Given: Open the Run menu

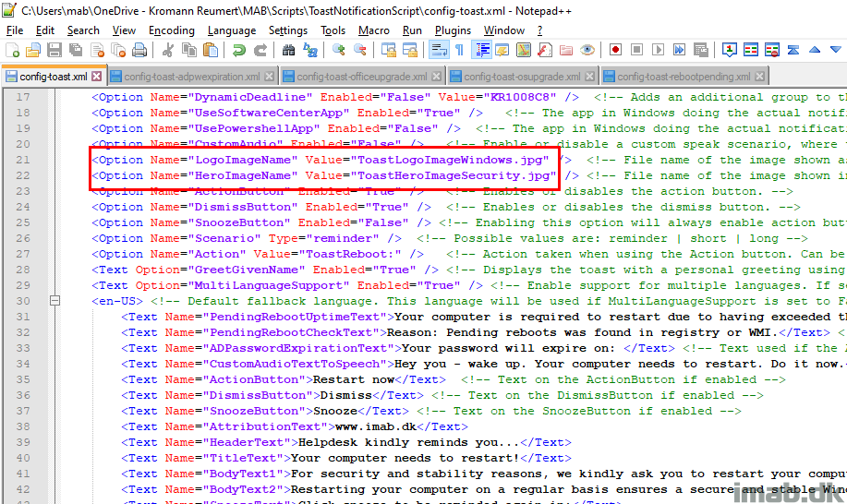Looking at the screenshot, I should pyautogui.click(x=412, y=30).
